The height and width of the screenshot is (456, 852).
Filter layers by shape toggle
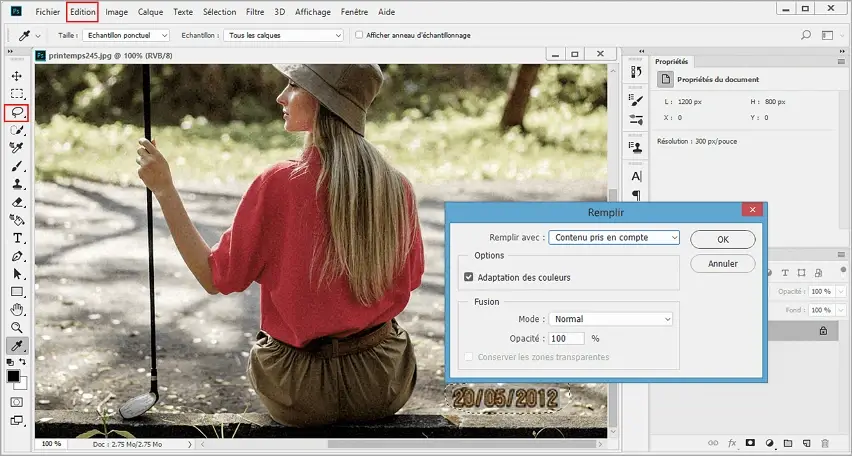pyautogui.click(x=801, y=272)
